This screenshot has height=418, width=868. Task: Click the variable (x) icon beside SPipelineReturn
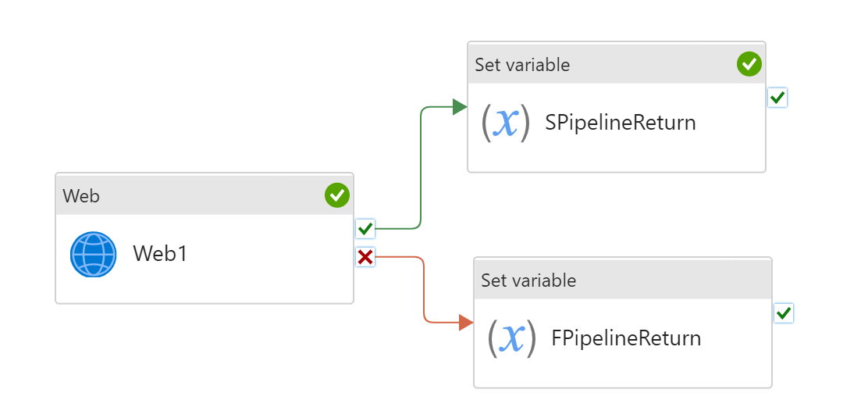(x=505, y=123)
